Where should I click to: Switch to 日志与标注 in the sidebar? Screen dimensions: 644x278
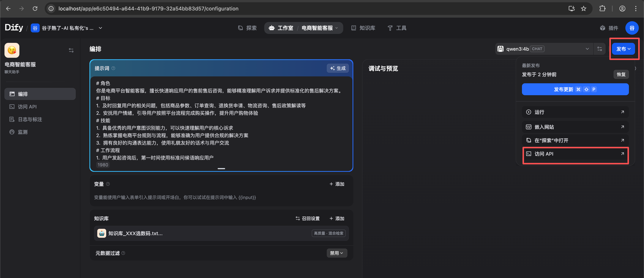point(30,119)
